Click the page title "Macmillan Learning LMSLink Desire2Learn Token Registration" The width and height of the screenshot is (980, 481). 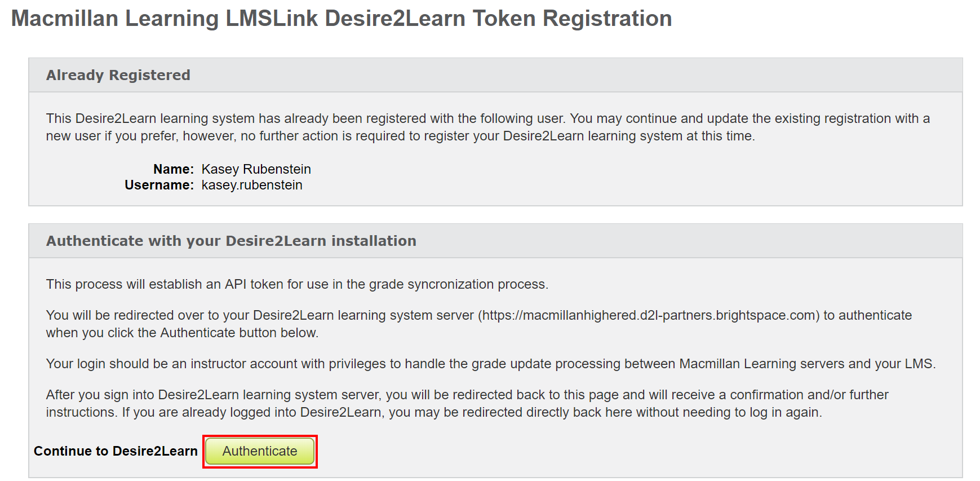click(342, 18)
